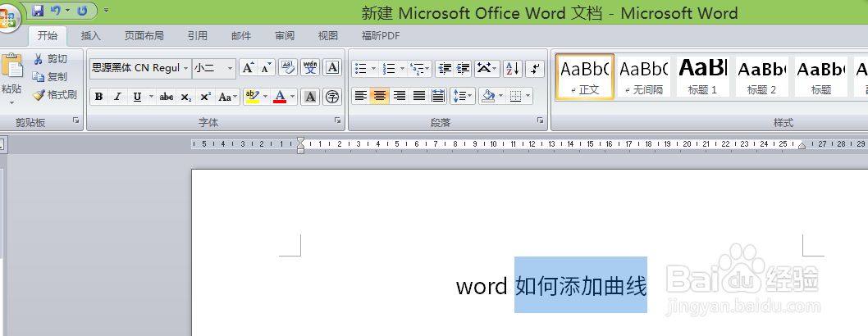
Task: Open the 插入 ribbon tab
Action: [91, 36]
